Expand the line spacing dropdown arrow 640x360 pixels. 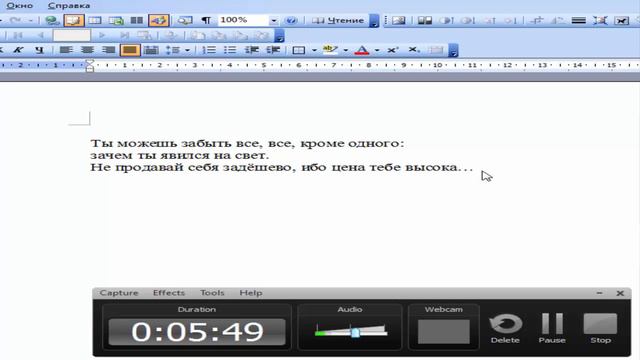coord(187,50)
